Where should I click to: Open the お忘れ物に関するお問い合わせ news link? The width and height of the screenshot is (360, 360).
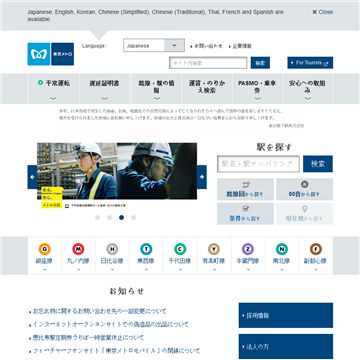tap(99, 311)
